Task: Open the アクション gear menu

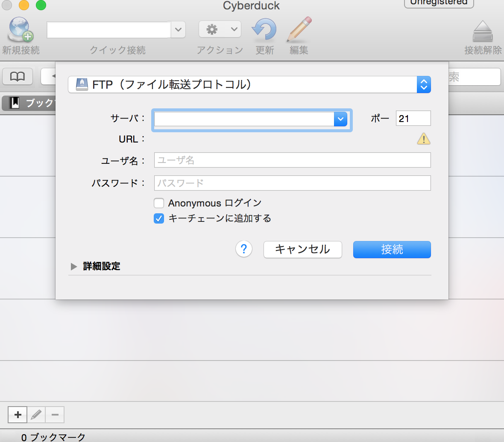Action: (x=220, y=29)
